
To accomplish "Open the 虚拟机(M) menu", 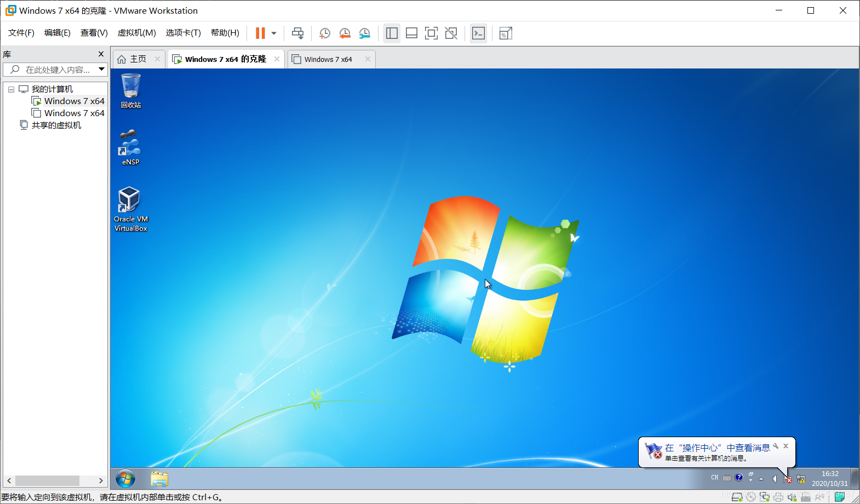I will 137,33.
